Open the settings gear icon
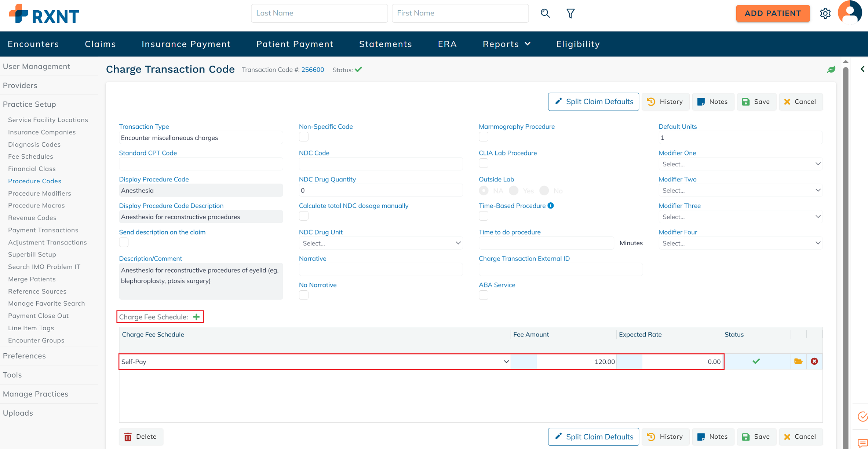This screenshot has width=868, height=449. (x=825, y=14)
